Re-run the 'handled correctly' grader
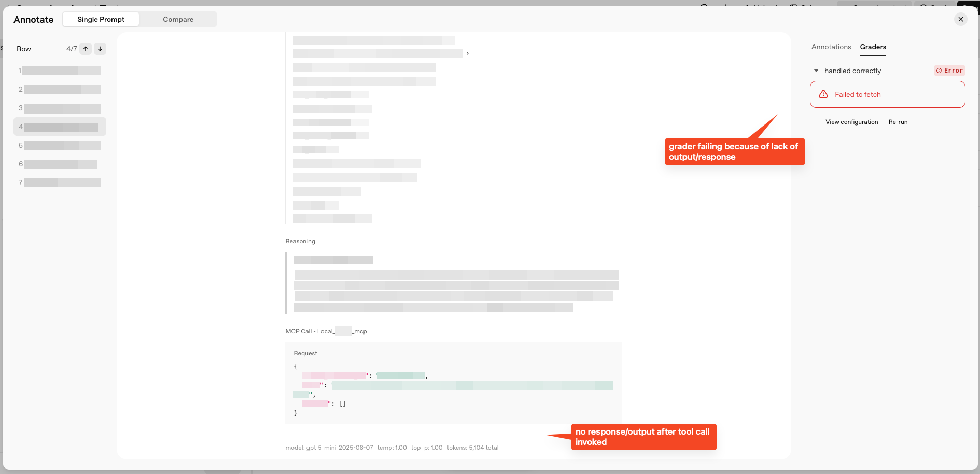The height and width of the screenshot is (474, 980). coord(898,122)
